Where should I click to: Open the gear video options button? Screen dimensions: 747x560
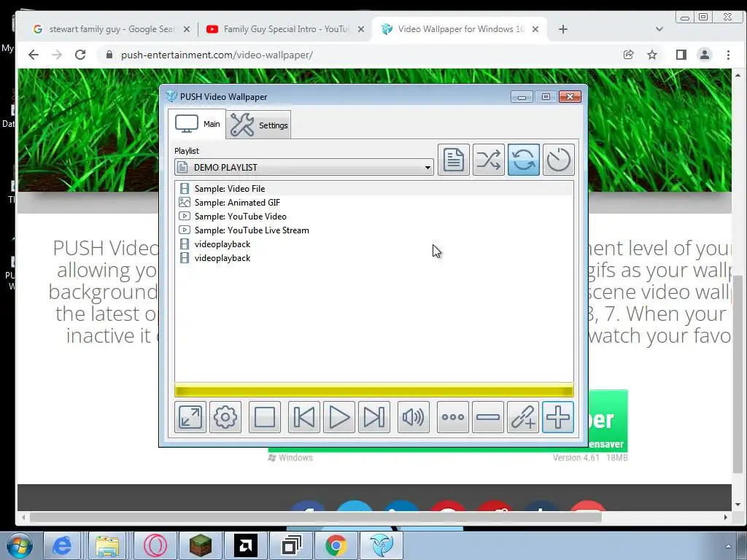click(225, 417)
